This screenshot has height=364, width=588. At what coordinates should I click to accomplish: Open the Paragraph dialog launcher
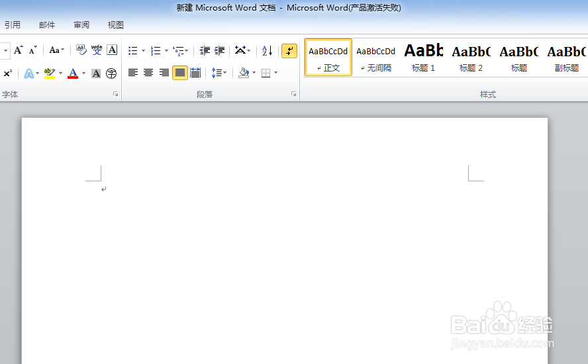tap(293, 94)
